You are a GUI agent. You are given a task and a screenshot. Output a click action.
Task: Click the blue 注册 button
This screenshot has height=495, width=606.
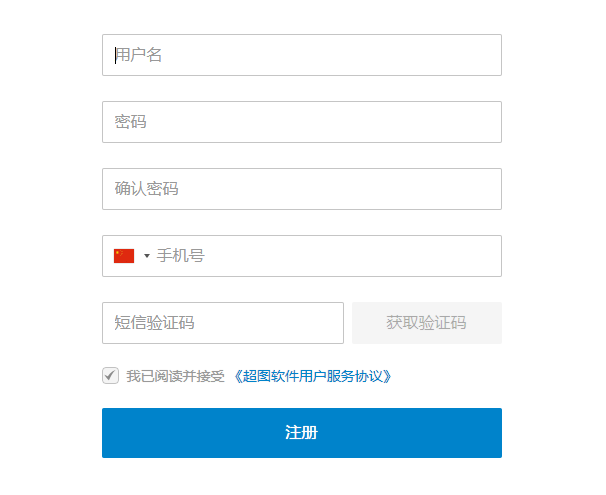pyautogui.click(x=301, y=433)
